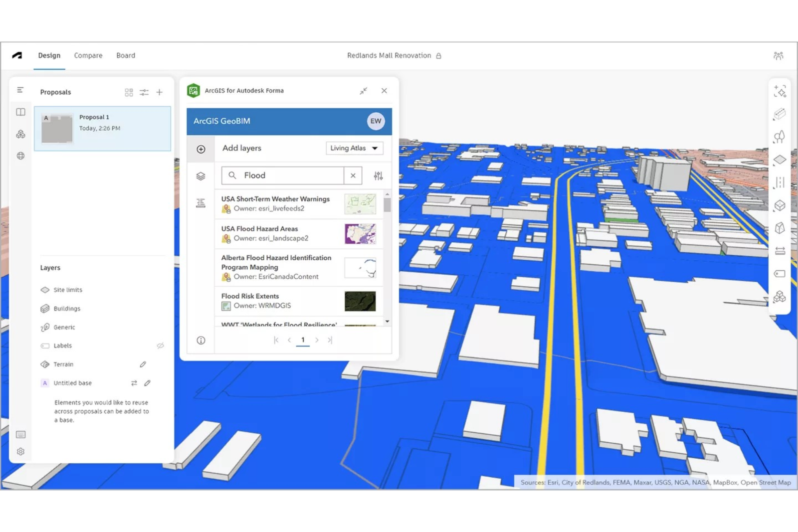Select the add sparkle shape tool

(x=780, y=91)
